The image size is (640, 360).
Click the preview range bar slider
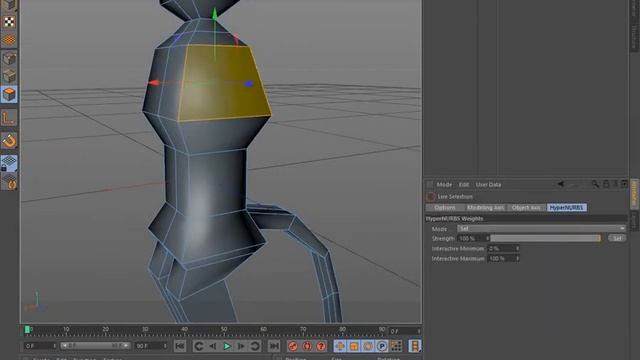(x=96, y=346)
